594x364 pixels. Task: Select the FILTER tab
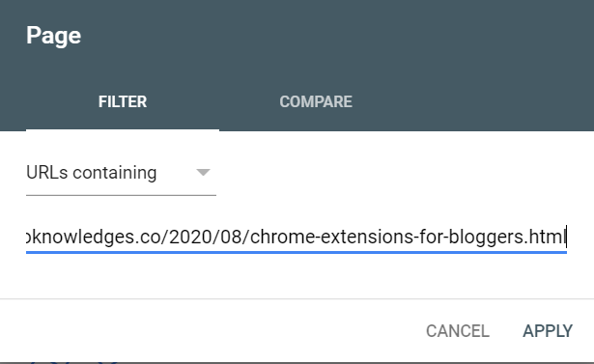(123, 101)
